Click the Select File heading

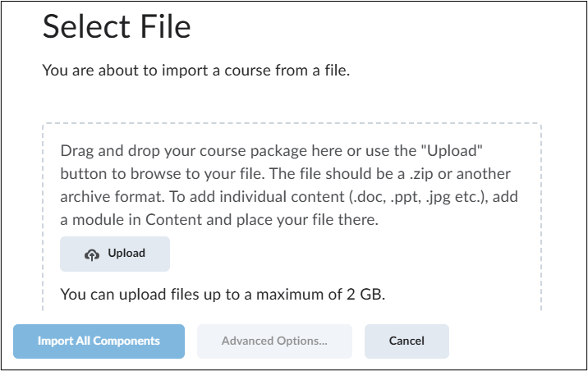pos(117,26)
